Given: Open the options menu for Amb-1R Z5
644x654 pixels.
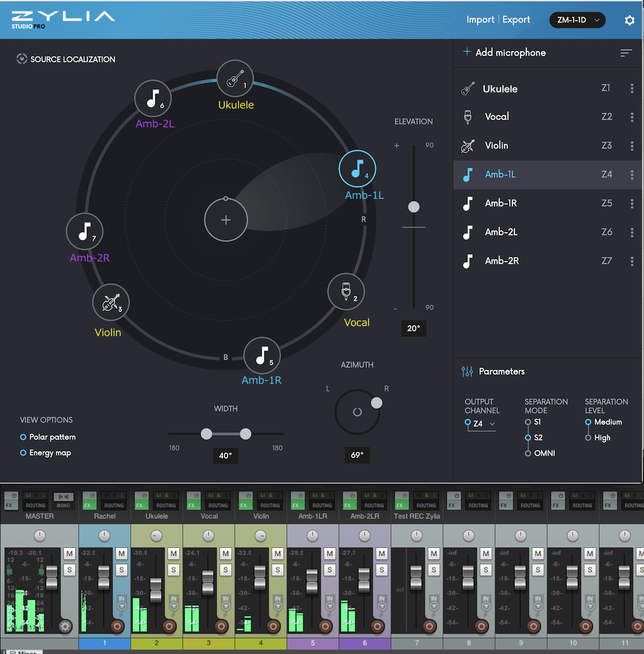Looking at the screenshot, I should [x=632, y=204].
